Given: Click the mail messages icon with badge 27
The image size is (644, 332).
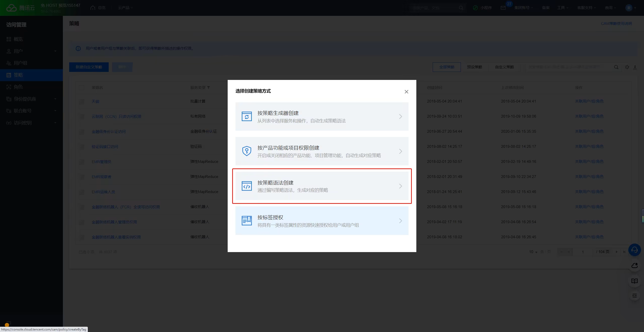Looking at the screenshot, I should tap(503, 8).
